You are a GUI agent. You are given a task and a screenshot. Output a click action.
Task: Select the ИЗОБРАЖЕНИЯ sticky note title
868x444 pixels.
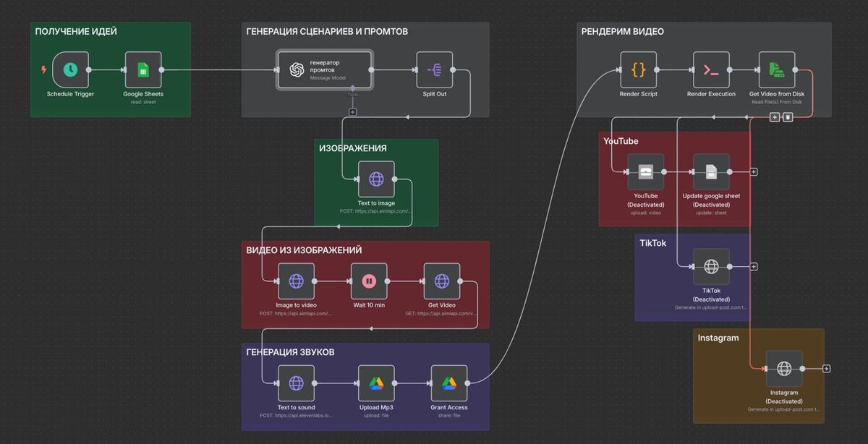353,148
